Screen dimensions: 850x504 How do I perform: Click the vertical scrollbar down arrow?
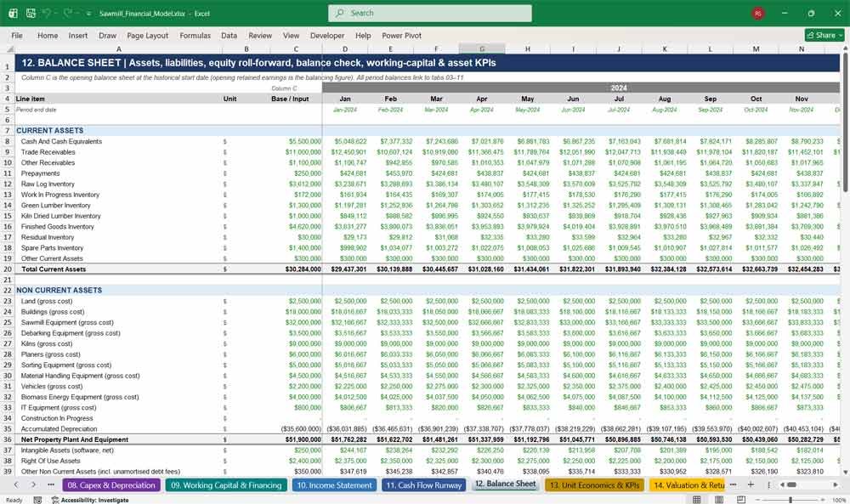845,473
